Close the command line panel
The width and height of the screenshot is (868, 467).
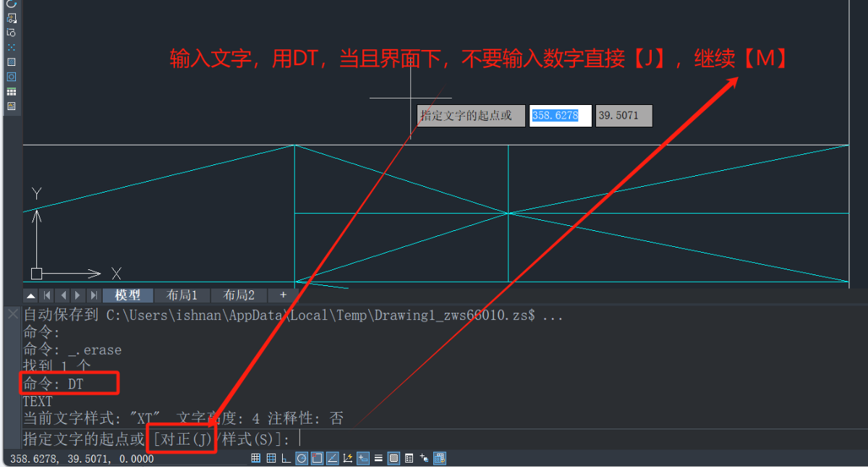point(12,314)
